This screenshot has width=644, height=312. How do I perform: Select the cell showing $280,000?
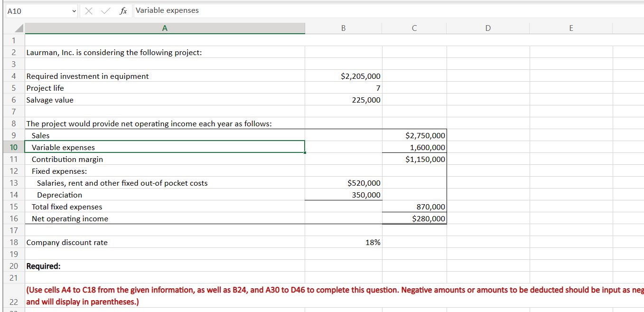[x=414, y=218]
